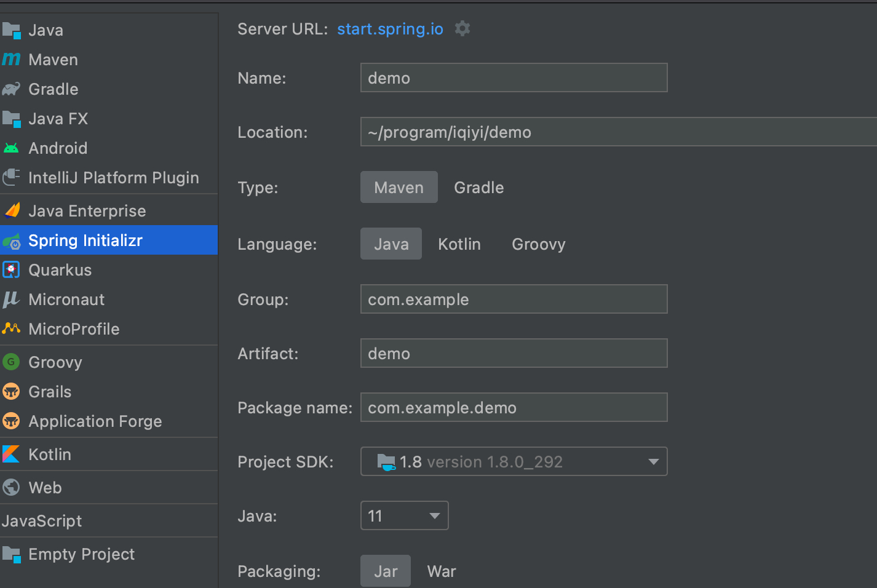
Task: Click the Maven generator icon in sidebar
Action: (12, 59)
